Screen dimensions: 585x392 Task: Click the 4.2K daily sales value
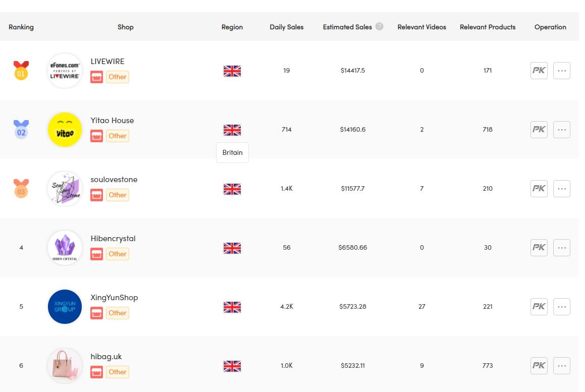tap(287, 307)
